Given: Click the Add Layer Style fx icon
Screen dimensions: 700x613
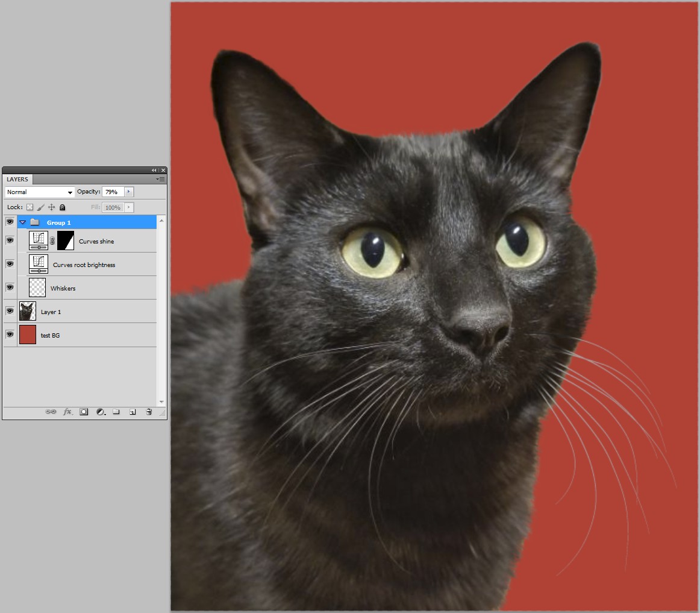Looking at the screenshot, I should (68, 412).
